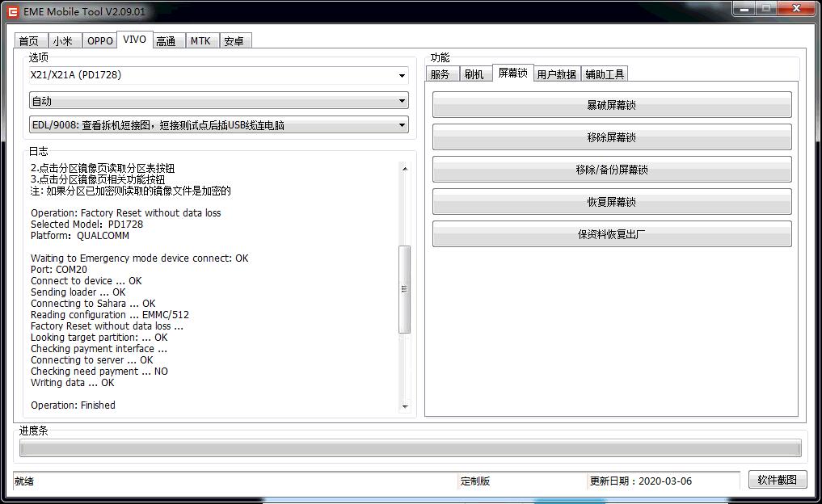Minimize the EME Mobile Tool window
Screen dimensions: 822x504
click(744, 8)
